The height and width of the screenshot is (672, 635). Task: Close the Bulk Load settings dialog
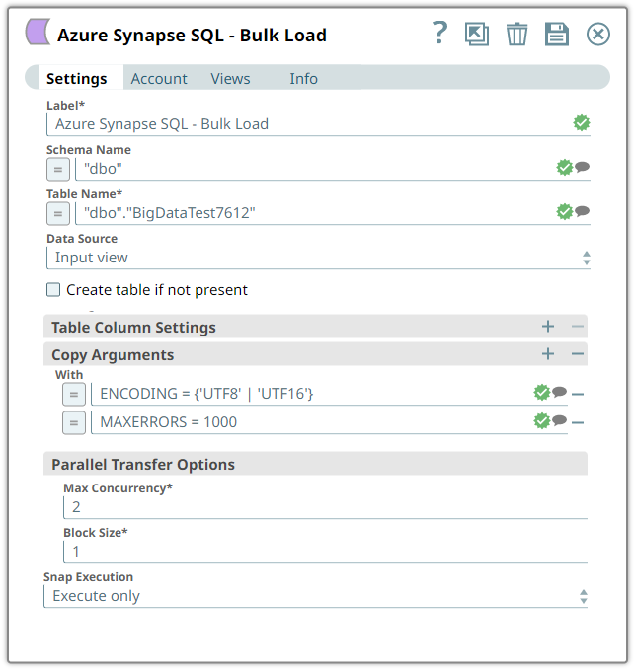click(598, 34)
